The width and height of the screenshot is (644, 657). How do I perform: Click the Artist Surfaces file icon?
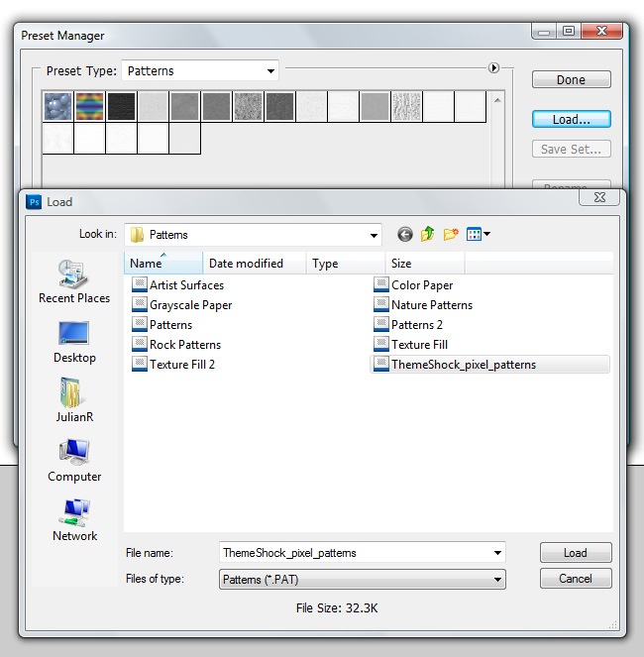[139, 284]
